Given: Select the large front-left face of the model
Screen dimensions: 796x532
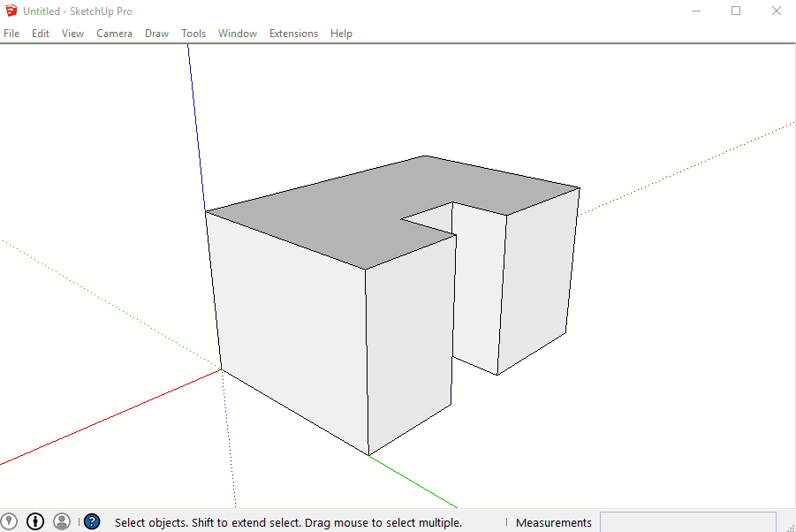Looking at the screenshot, I should click(x=290, y=325).
